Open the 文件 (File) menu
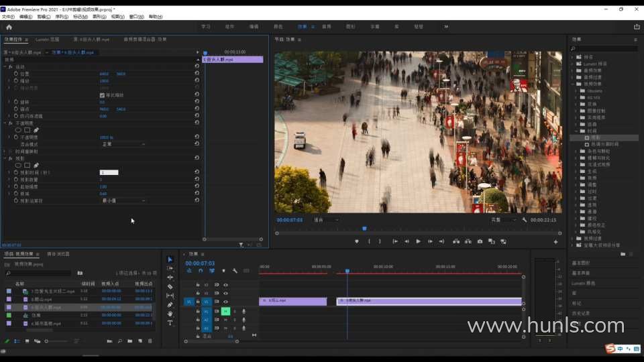This screenshot has height=362, width=644. pyautogui.click(x=7, y=16)
